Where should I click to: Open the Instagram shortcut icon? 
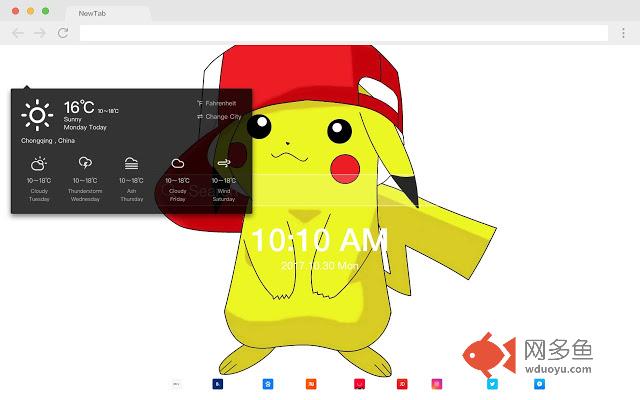click(x=437, y=383)
